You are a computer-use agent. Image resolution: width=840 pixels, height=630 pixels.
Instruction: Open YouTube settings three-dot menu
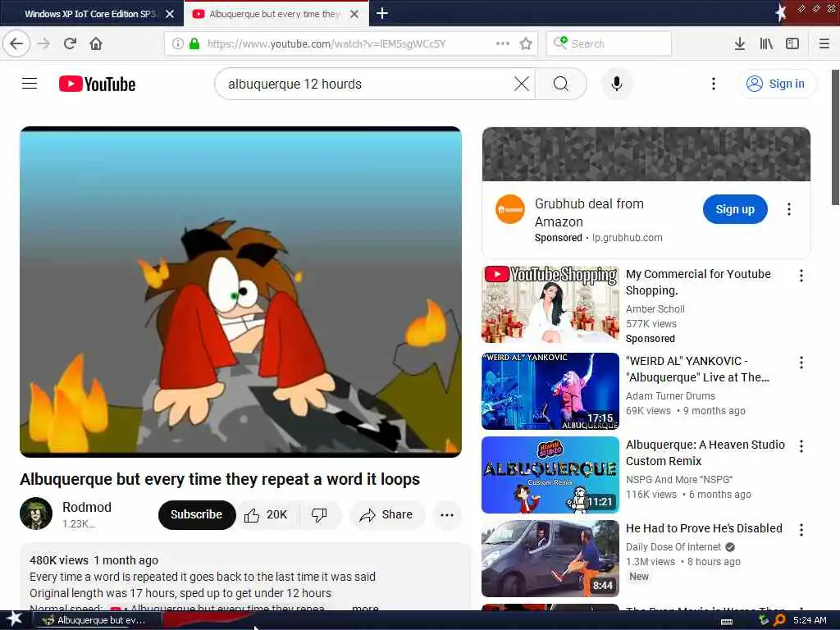(713, 84)
